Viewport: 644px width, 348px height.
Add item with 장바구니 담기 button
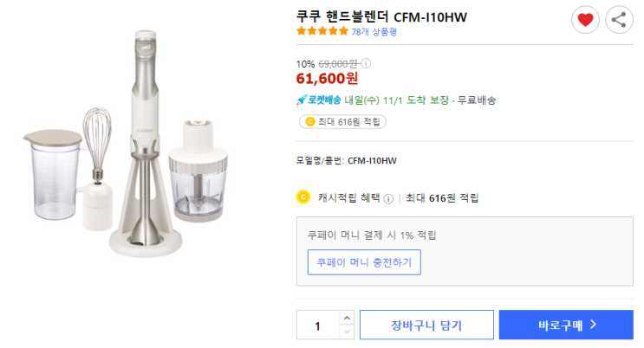[x=426, y=325]
